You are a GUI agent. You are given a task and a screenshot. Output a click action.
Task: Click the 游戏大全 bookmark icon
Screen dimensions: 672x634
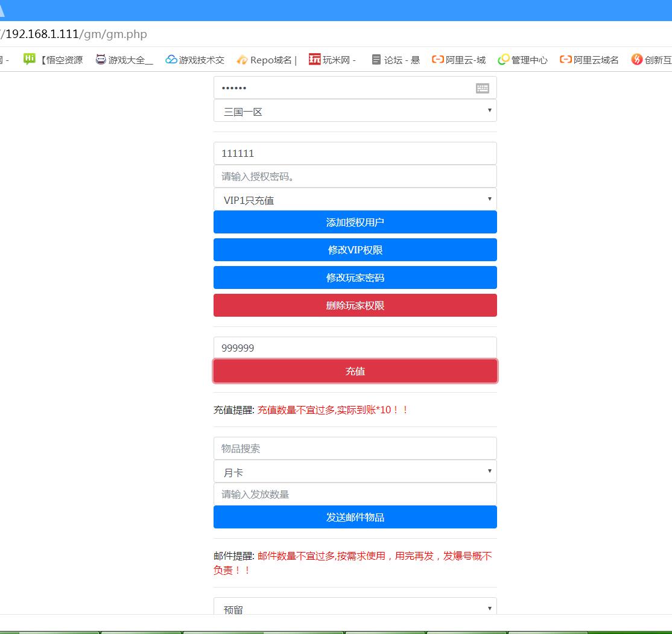point(101,60)
